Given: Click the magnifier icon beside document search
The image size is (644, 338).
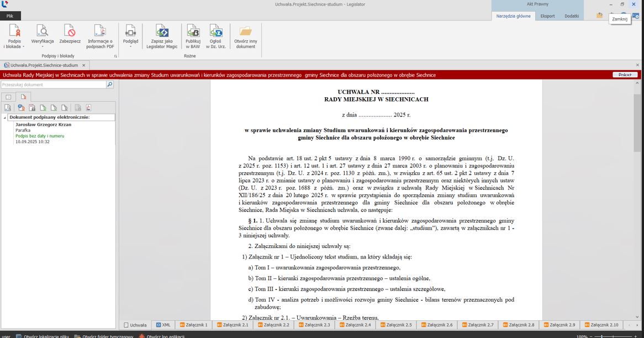Looking at the screenshot, I should 109,85.
